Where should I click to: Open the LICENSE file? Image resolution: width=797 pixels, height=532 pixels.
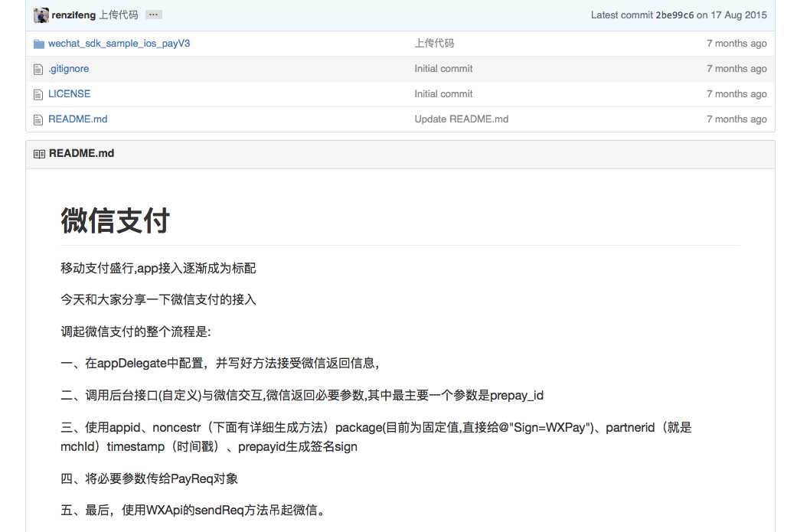69,94
